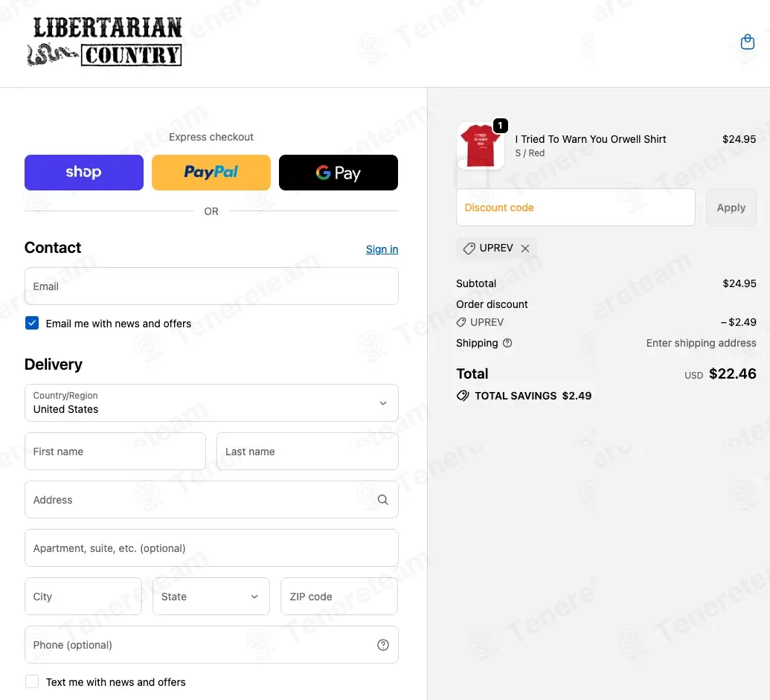Enable Text me with news and offers
The height and width of the screenshot is (700, 770).
point(32,681)
